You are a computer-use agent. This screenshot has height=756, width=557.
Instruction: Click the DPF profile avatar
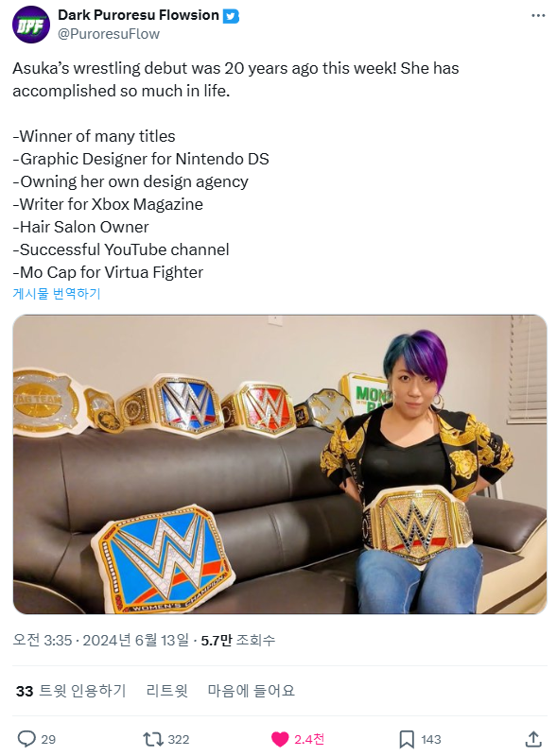[x=31, y=25]
